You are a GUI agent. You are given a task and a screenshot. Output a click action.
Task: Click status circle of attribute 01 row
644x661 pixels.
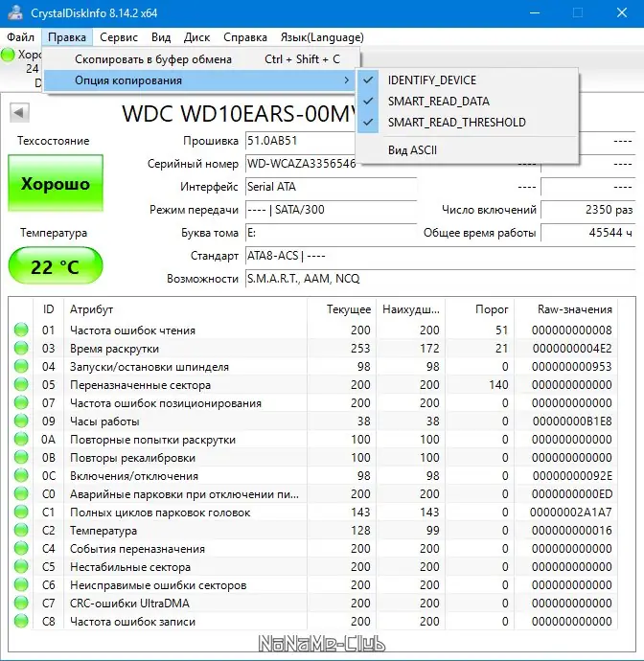21,330
